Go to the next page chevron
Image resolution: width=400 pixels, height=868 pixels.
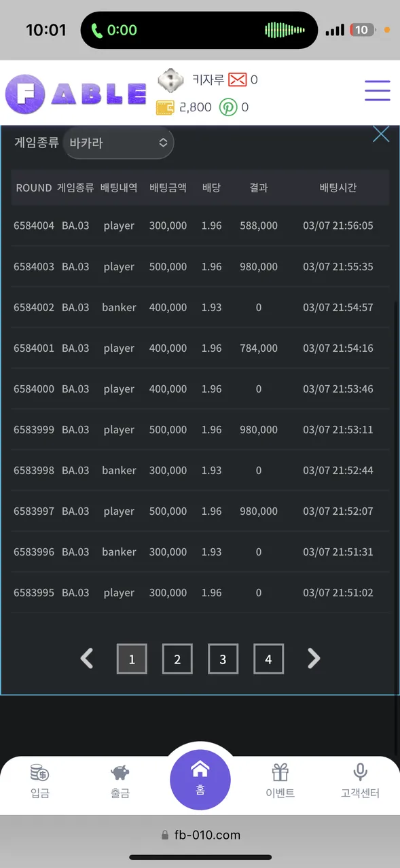click(x=313, y=658)
